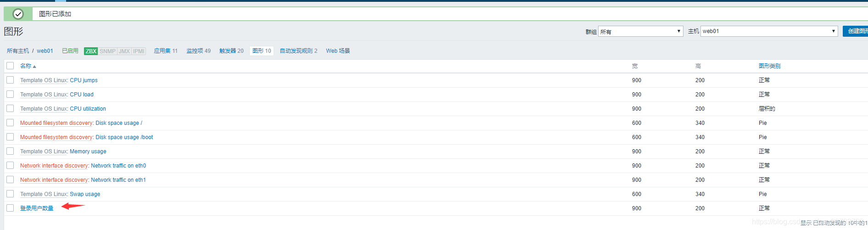The height and width of the screenshot is (230, 868).
Task: Open the CPU load graph link
Action: point(82,95)
